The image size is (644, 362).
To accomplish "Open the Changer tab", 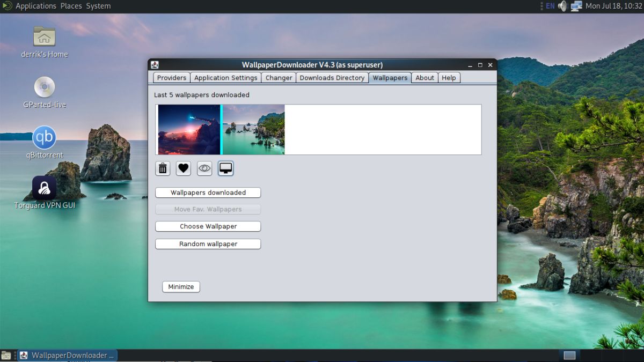I will coord(278,77).
